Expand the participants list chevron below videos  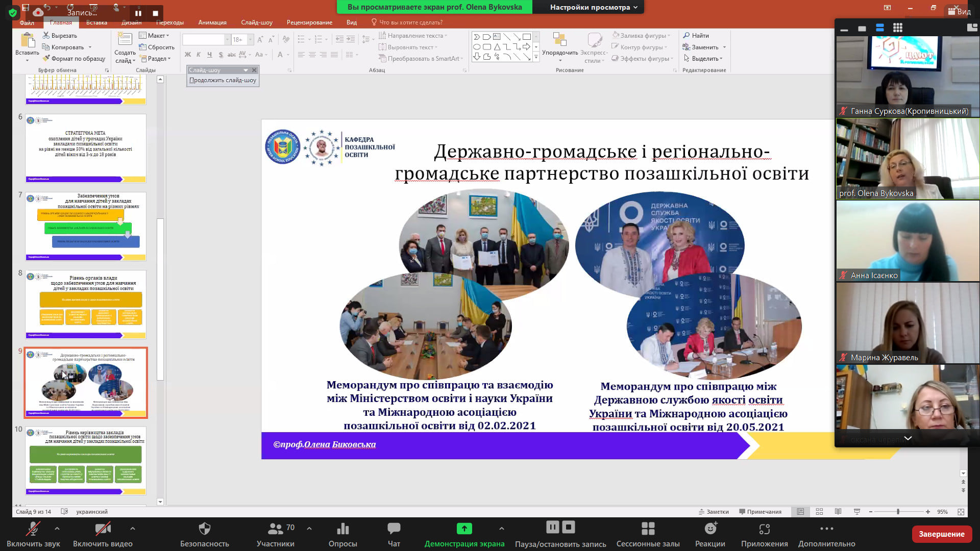coord(908,438)
